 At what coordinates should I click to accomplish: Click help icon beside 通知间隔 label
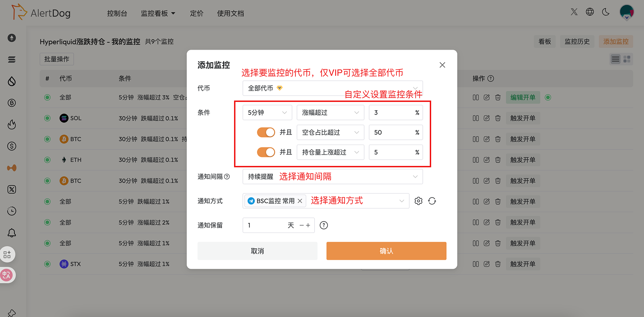tap(227, 177)
